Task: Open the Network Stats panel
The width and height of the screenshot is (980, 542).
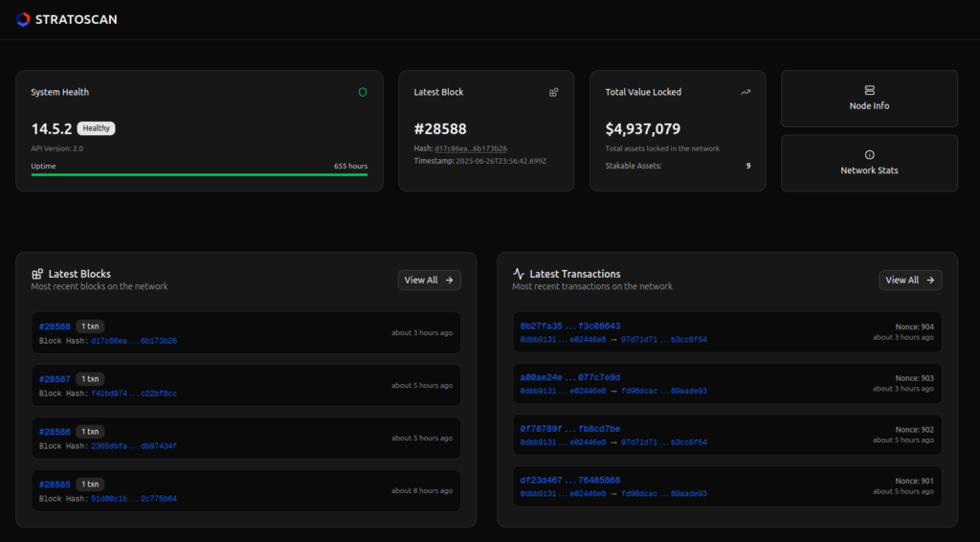Action: (869, 163)
